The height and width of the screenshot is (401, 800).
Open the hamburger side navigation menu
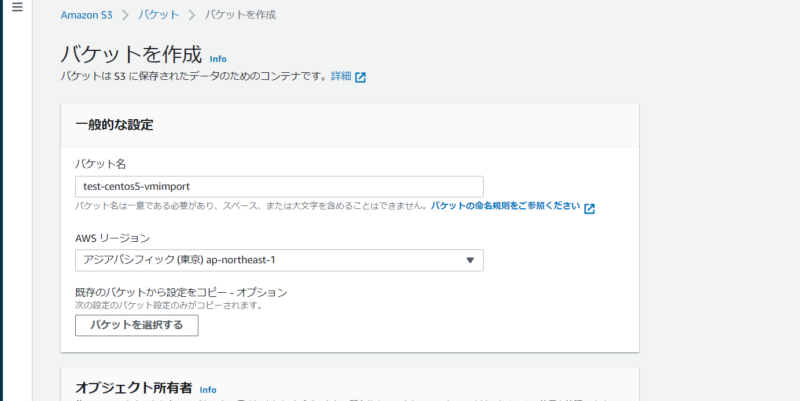click(x=16, y=8)
